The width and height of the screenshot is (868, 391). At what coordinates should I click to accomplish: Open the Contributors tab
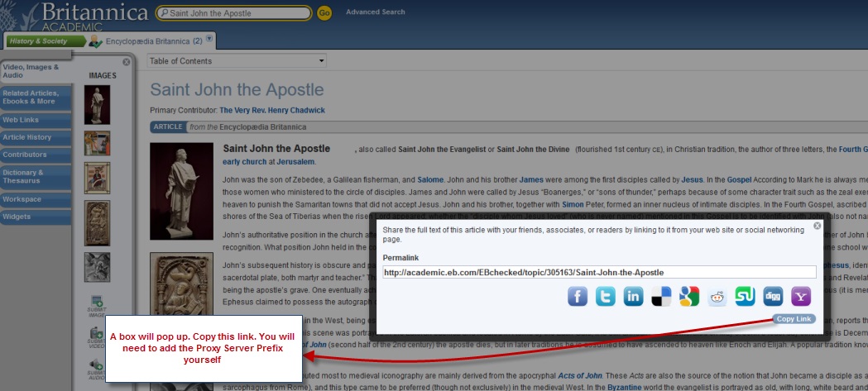pos(36,155)
